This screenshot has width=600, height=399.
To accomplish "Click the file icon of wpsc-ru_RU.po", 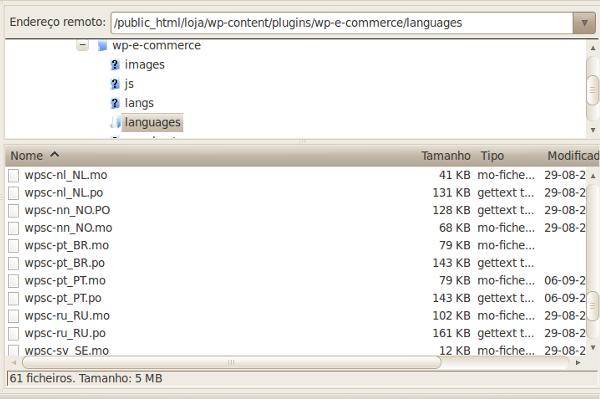I will [x=13, y=334].
